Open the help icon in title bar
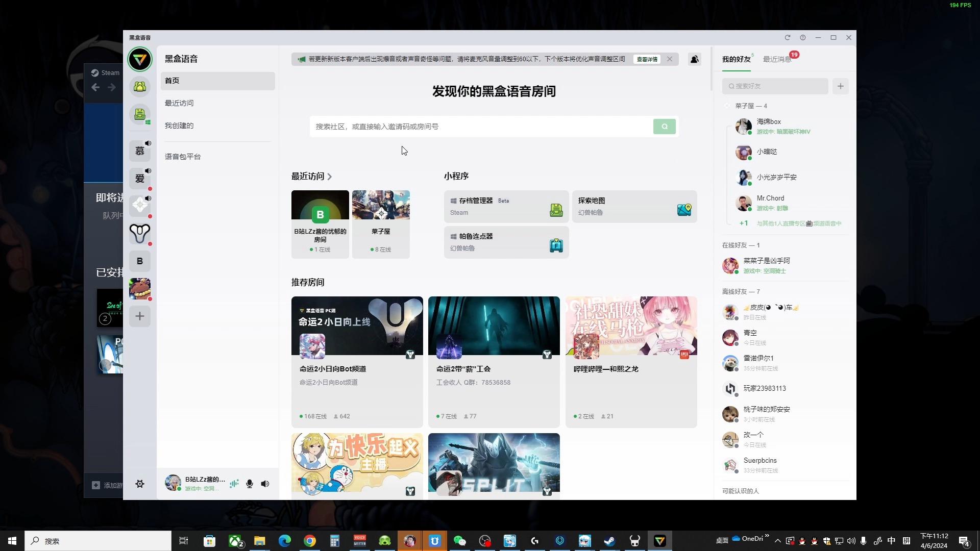Image resolution: width=980 pixels, height=551 pixels. click(803, 37)
